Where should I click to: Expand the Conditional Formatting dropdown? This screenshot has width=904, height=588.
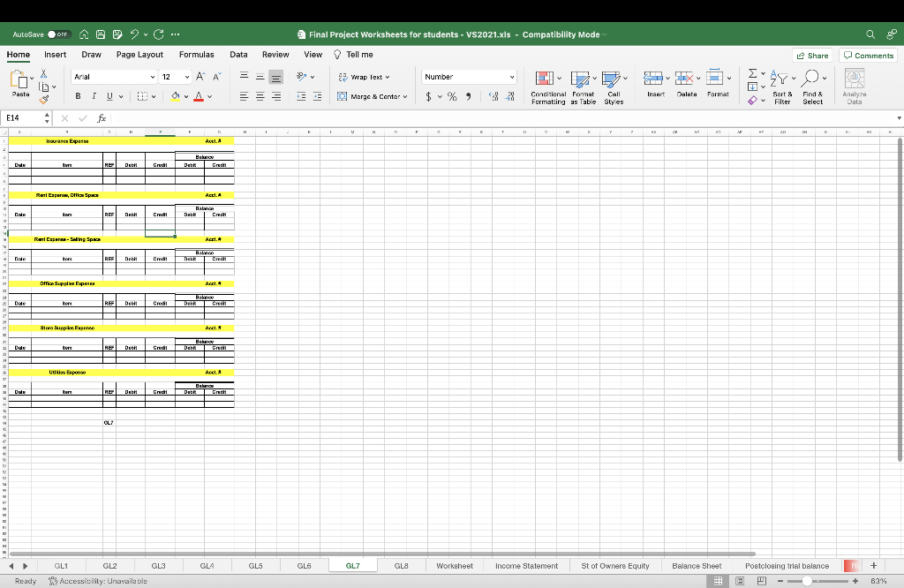pos(559,78)
